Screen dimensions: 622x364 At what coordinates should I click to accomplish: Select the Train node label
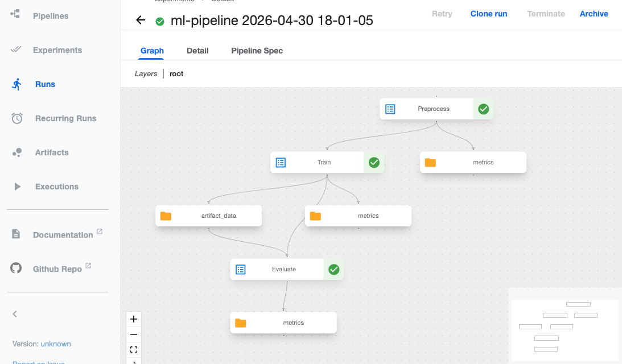click(324, 163)
